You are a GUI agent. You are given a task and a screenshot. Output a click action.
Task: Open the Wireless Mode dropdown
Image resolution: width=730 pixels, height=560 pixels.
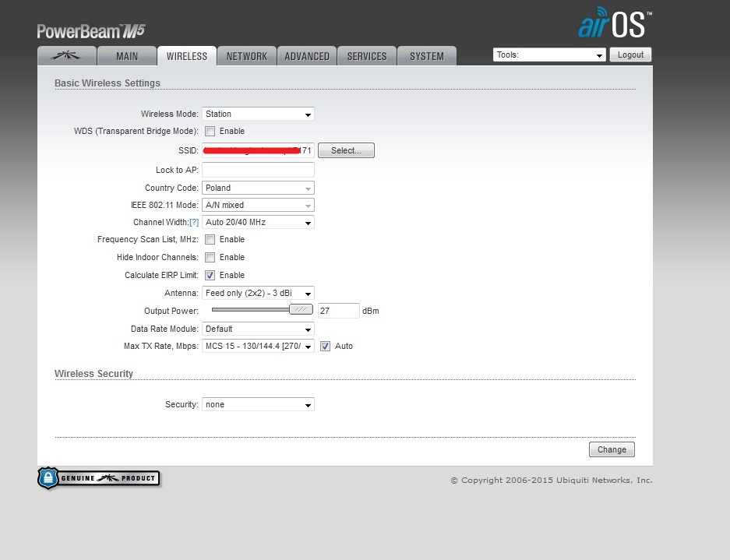(x=258, y=114)
